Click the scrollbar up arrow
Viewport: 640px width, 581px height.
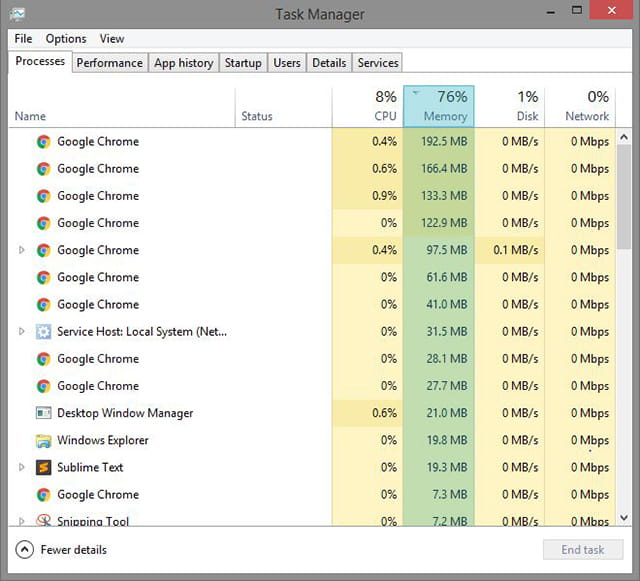point(624,137)
